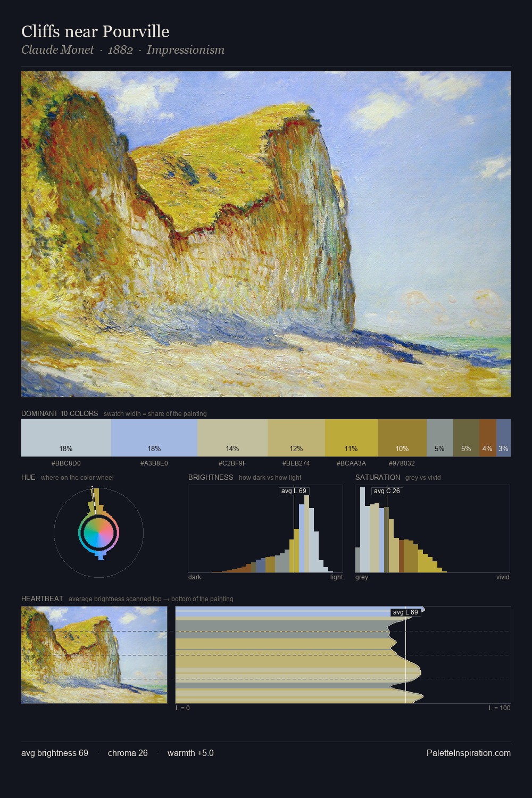
Task: Select the olive 5% swatch
Action: (466, 438)
